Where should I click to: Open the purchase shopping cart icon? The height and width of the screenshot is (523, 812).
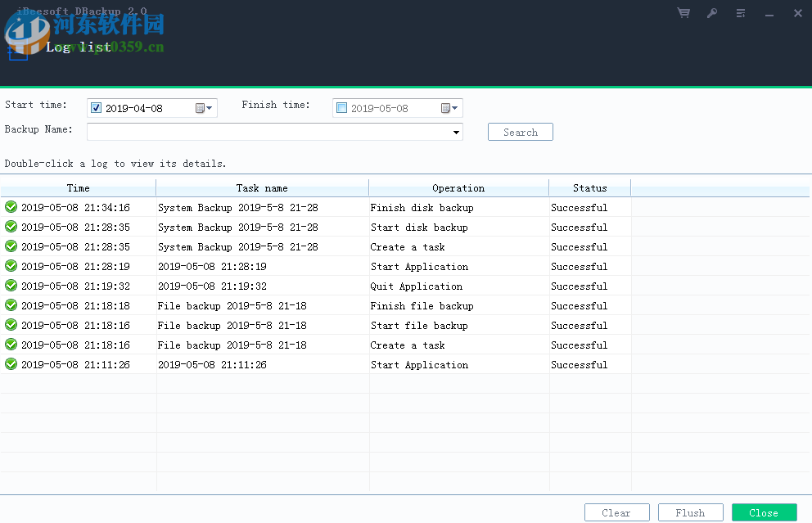(683, 13)
